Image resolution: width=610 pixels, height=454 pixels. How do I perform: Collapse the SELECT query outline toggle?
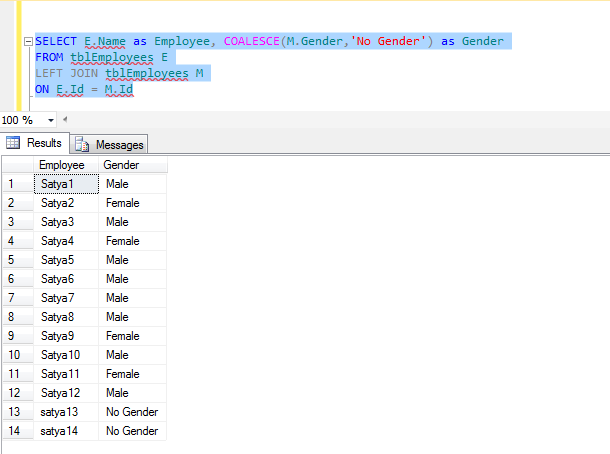(27, 42)
